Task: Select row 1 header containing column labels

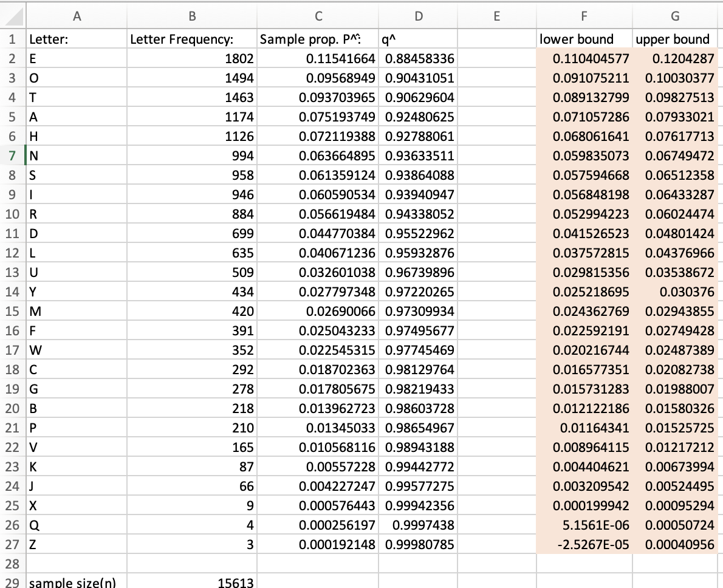Action: tap(12, 38)
